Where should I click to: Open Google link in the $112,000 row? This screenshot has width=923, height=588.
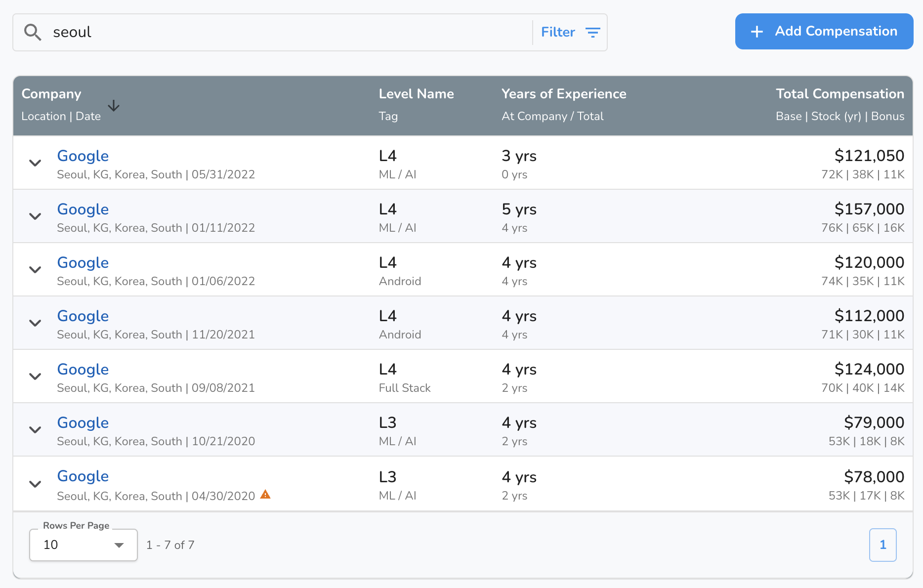pos(83,316)
